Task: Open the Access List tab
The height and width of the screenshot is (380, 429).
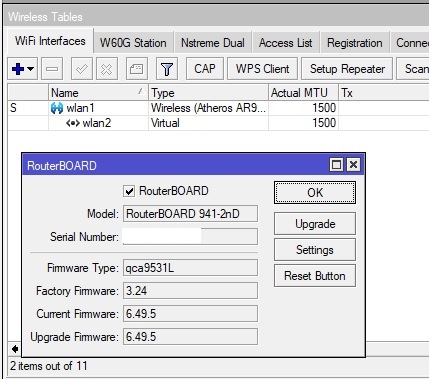Action: (x=286, y=43)
